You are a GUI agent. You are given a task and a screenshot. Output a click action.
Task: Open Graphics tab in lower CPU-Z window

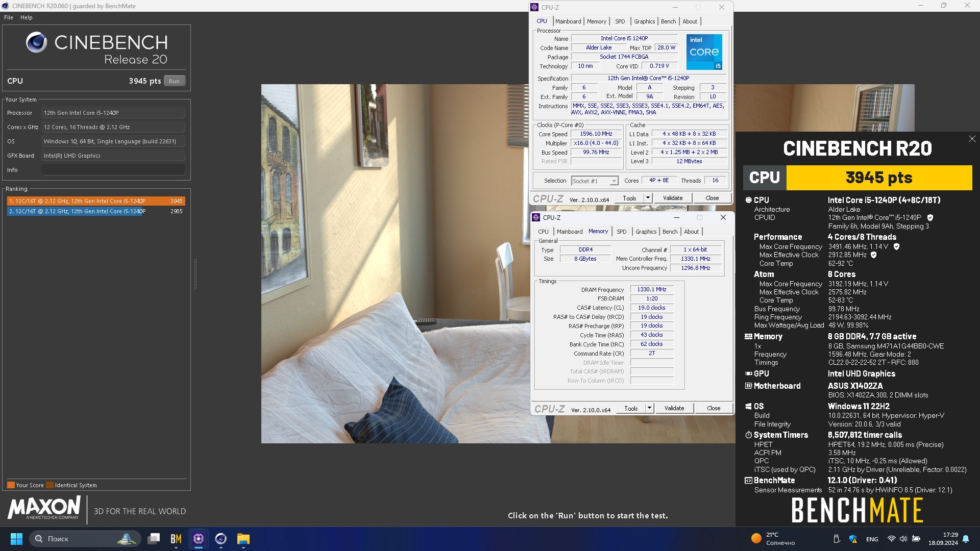click(646, 232)
